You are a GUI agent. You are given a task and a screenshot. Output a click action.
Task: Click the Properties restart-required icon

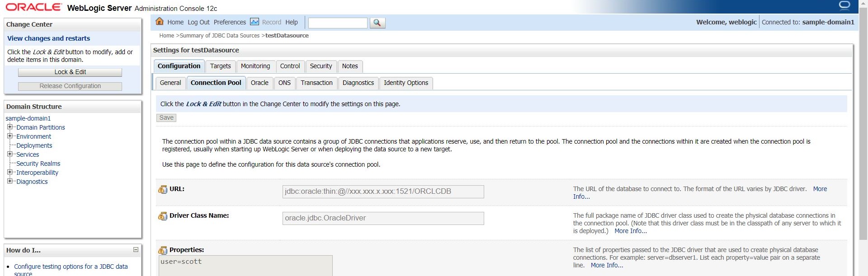(163, 251)
